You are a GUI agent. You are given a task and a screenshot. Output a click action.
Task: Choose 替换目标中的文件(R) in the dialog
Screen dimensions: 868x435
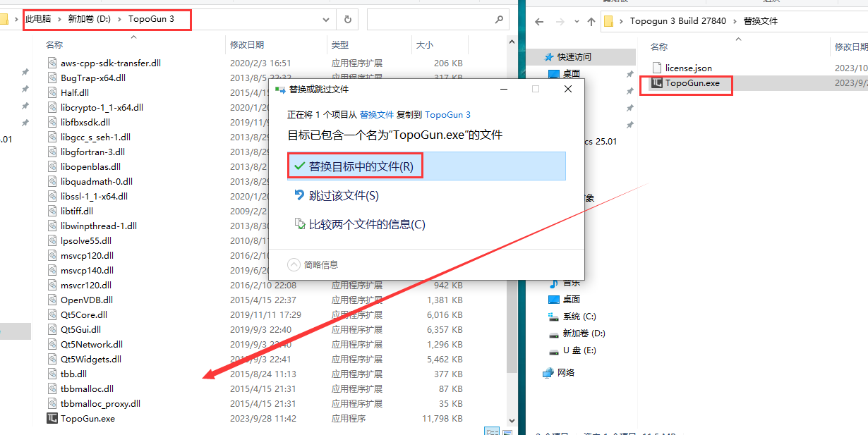[x=426, y=166]
